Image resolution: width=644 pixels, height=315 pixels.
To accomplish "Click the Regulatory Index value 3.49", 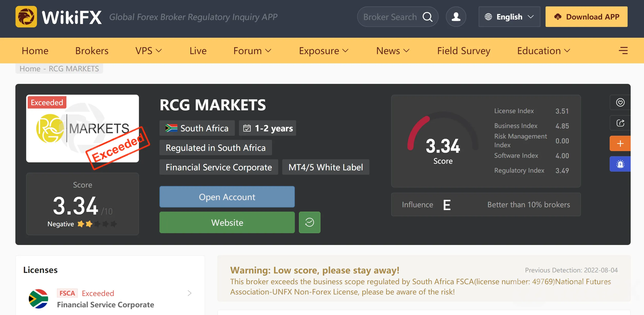I will point(562,171).
